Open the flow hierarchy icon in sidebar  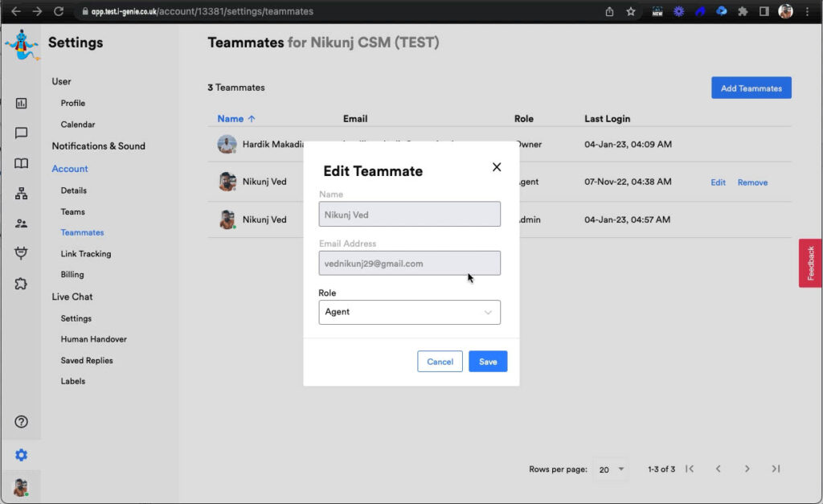pos(21,194)
